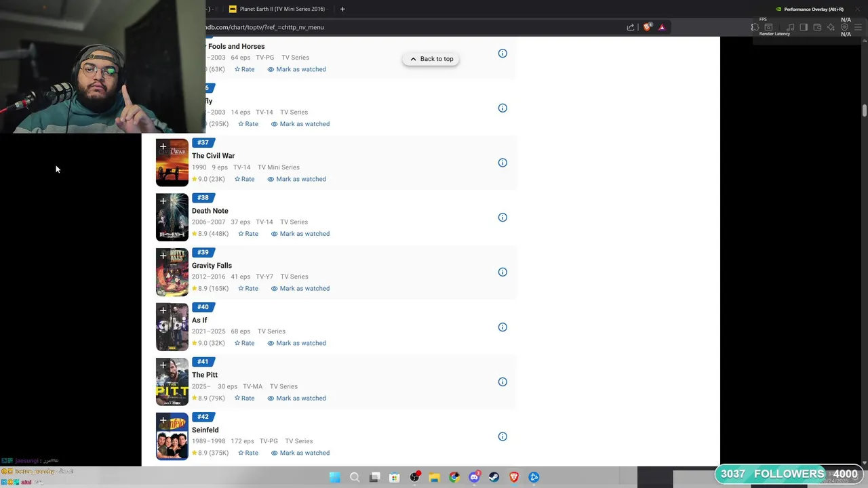Rate As If

(x=245, y=343)
